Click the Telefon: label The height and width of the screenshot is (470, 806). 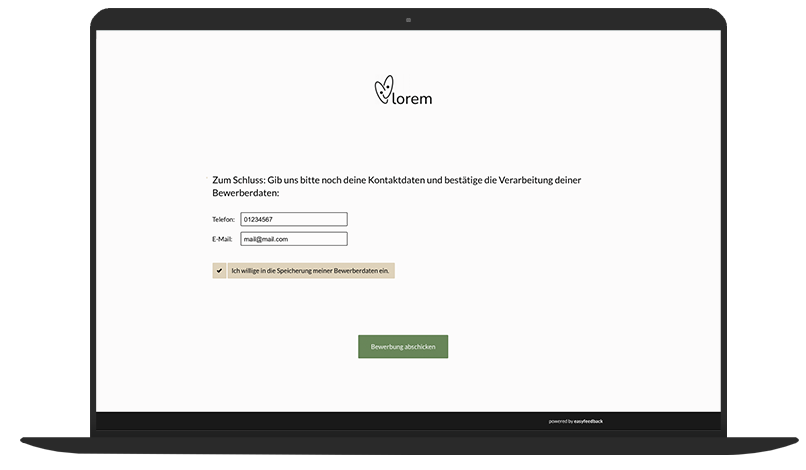(x=223, y=219)
